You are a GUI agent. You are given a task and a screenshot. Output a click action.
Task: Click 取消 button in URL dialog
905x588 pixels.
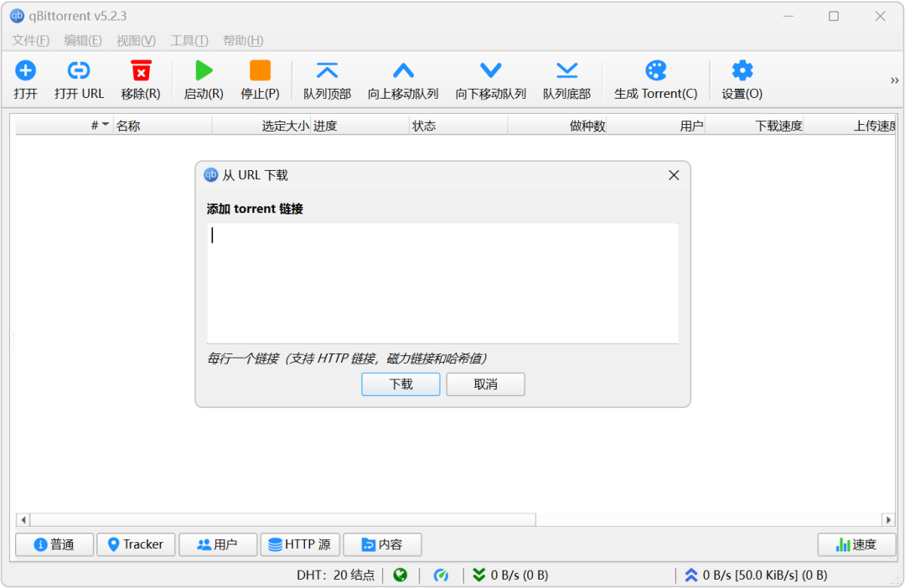tap(485, 384)
